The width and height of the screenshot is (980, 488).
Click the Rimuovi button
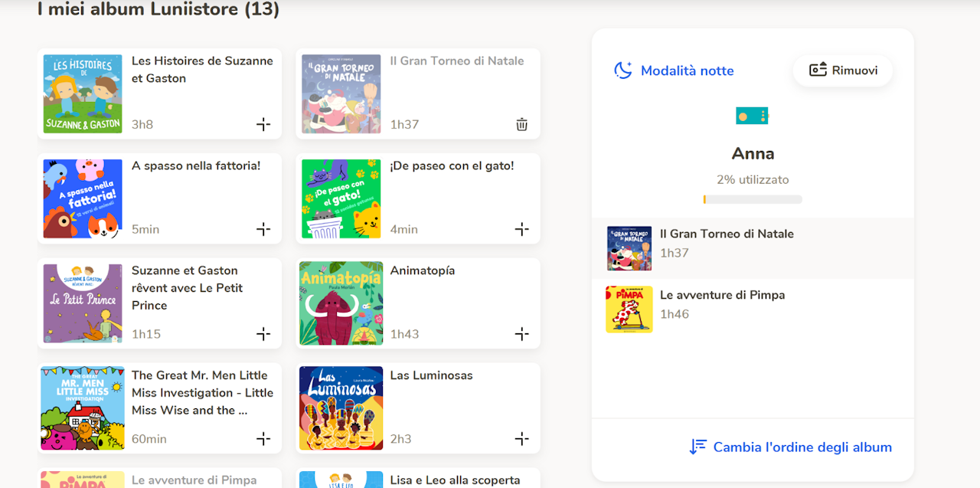point(843,70)
